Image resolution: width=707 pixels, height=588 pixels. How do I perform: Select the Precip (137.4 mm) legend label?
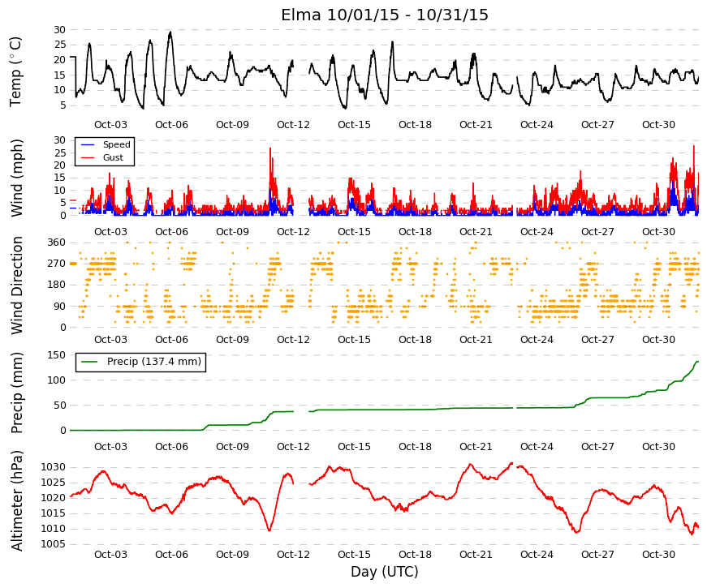click(153, 362)
